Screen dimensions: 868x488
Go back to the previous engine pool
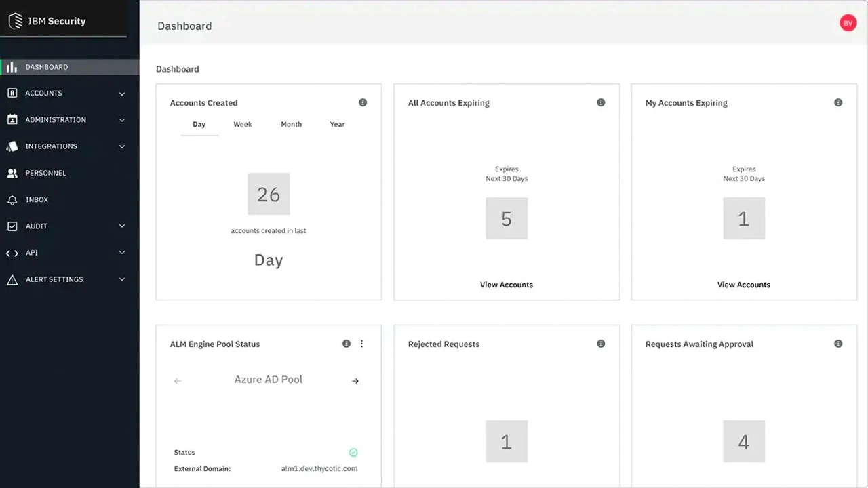coord(178,380)
